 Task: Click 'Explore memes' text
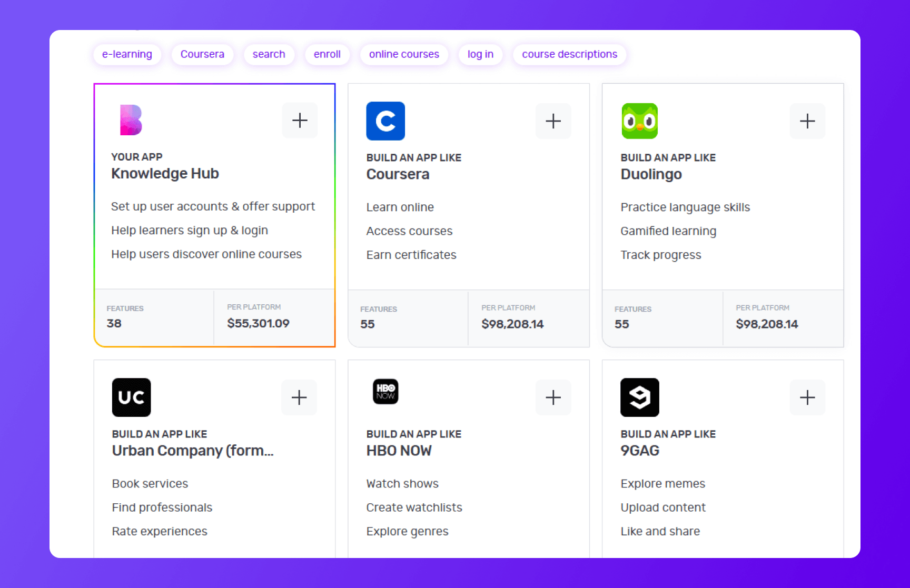coord(662,484)
